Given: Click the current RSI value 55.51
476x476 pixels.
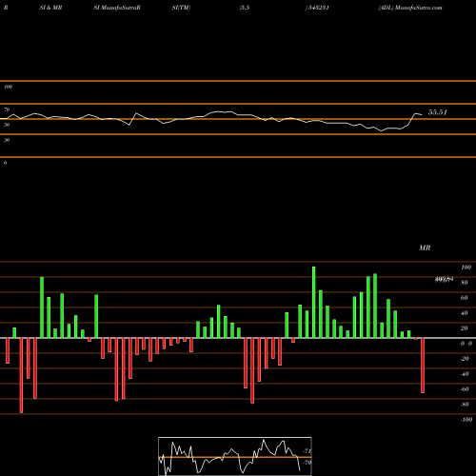Looking at the screenshot, I should click(x=438, y=112).
